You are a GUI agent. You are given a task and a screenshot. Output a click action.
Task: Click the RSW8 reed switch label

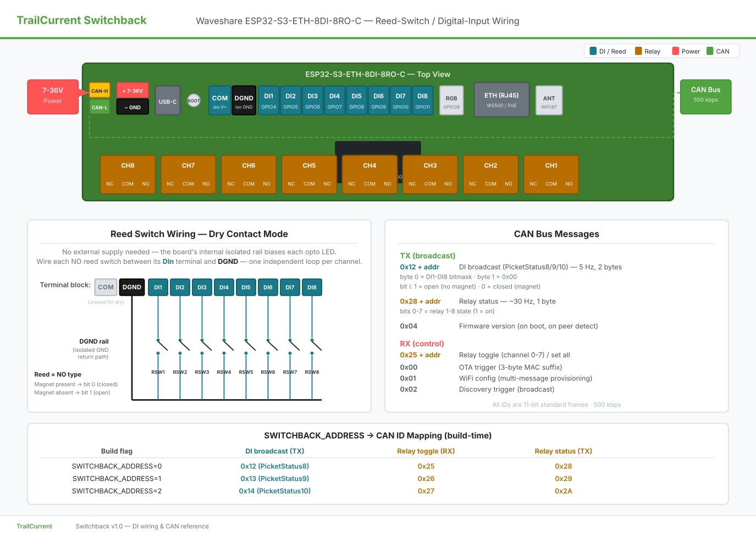[x=312, y=372]
